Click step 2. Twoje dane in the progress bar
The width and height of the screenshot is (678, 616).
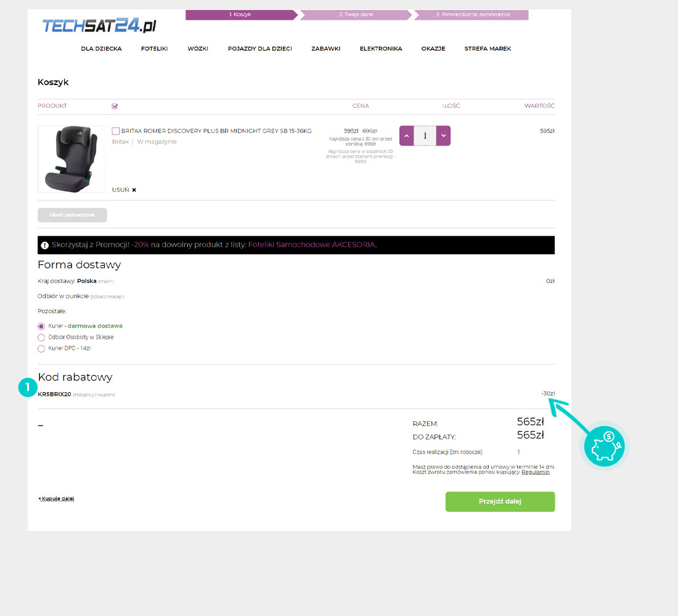coord(356,15)
